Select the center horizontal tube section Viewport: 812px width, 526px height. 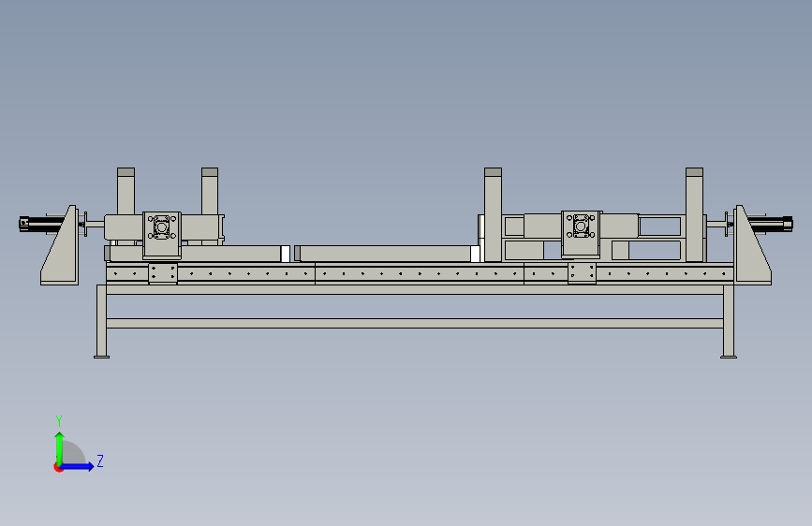coord(388,254)
